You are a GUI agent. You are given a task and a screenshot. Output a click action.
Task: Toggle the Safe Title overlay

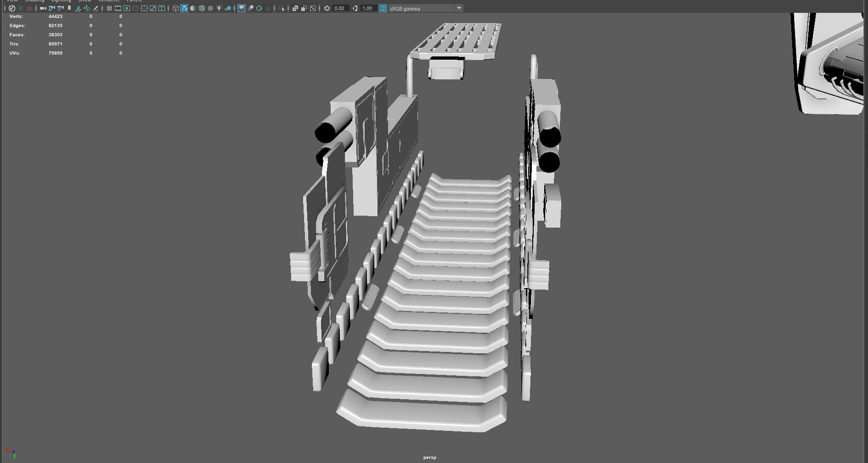[x=162, y=8]
